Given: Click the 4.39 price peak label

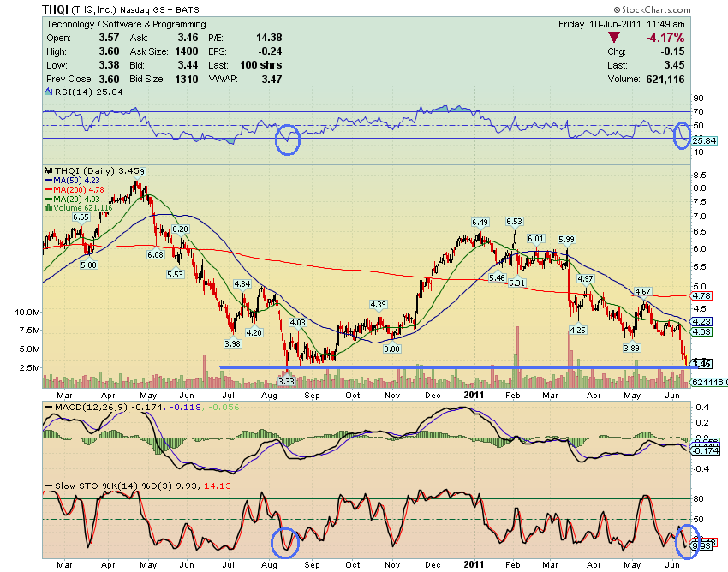Looking at the screenshot, I should point(378,305).
